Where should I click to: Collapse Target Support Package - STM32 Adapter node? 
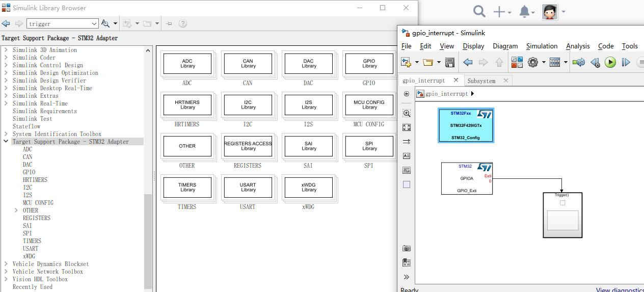click(x=6, y=142)
